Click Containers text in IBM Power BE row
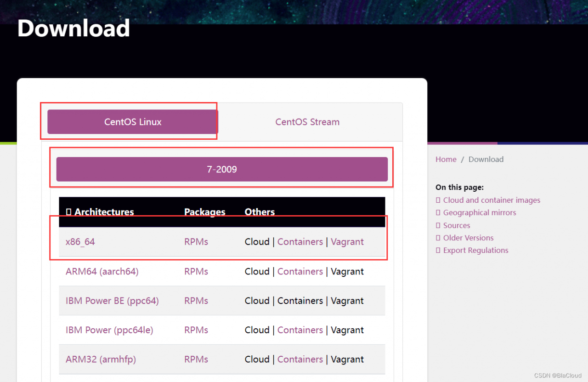The width and height of the screenshot is (588, 382). [x=300, y=301]
